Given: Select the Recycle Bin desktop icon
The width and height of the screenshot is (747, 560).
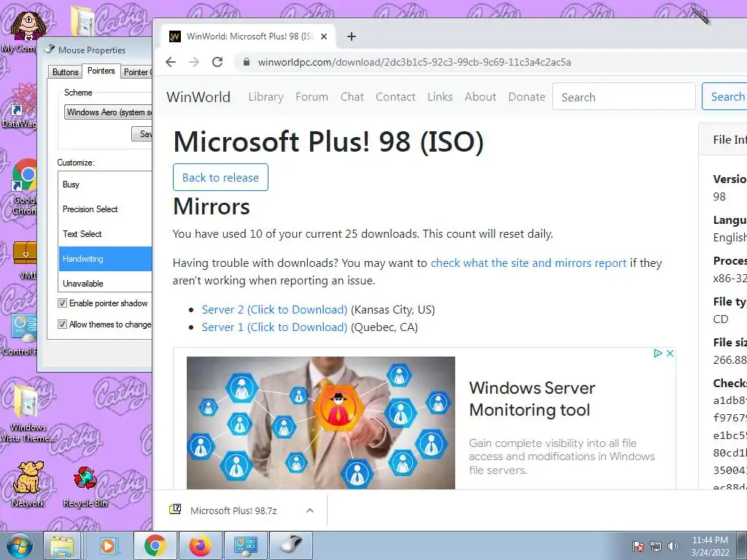Looking at the screenshot, I should (85, 486).
